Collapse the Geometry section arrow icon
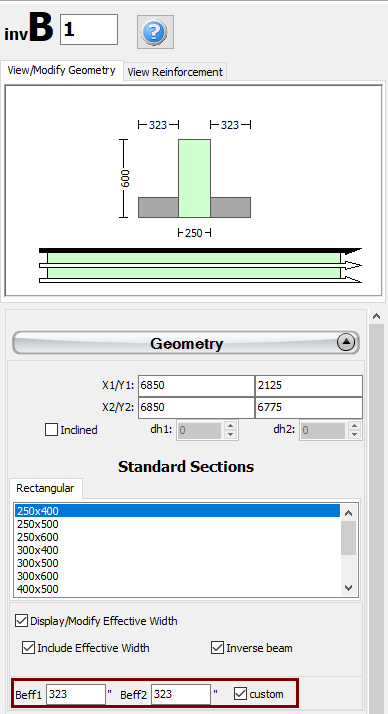 (x=346, y=342)
